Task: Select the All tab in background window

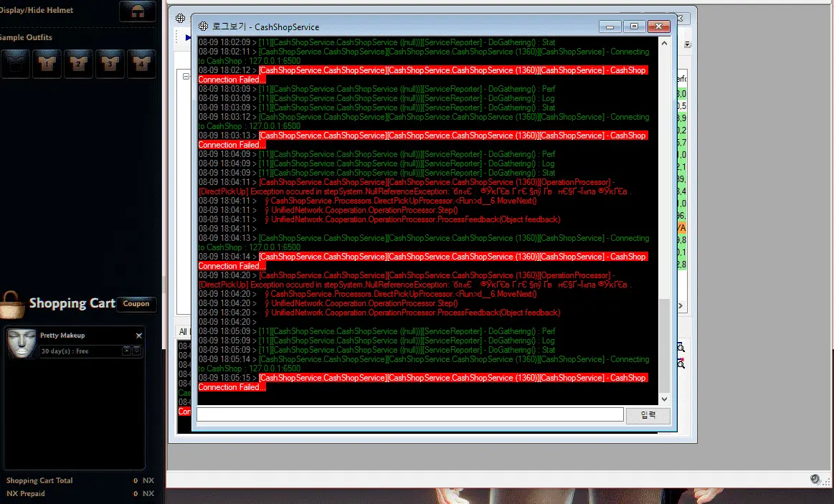Action: point(183,332)
